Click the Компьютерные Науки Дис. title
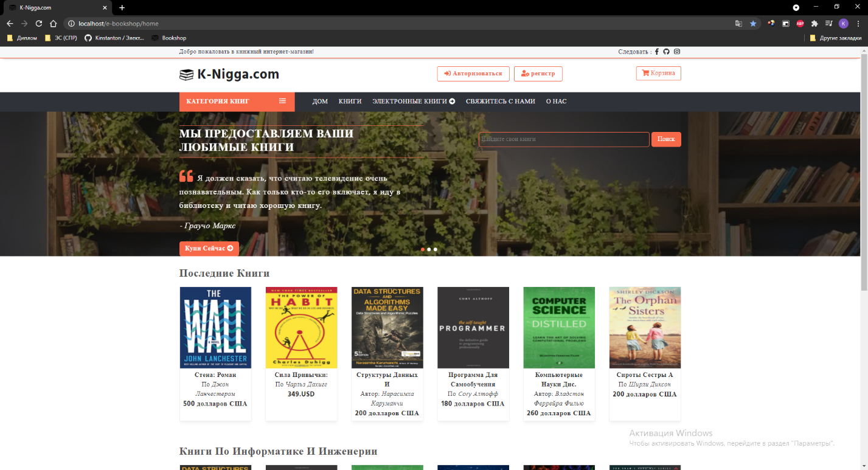The height and width of the screenshot is (470, 868). (559, 379)
